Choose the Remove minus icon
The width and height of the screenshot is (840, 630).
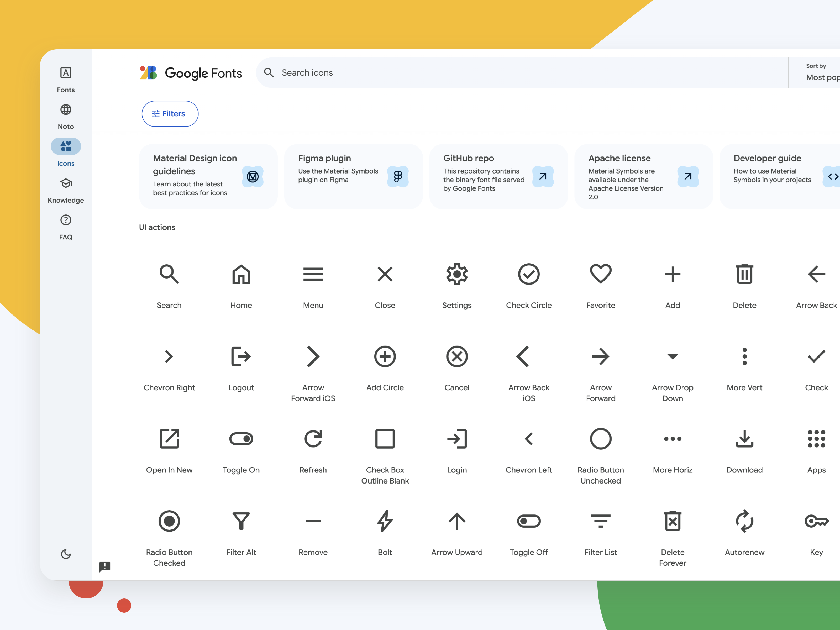tap(313, 521)
